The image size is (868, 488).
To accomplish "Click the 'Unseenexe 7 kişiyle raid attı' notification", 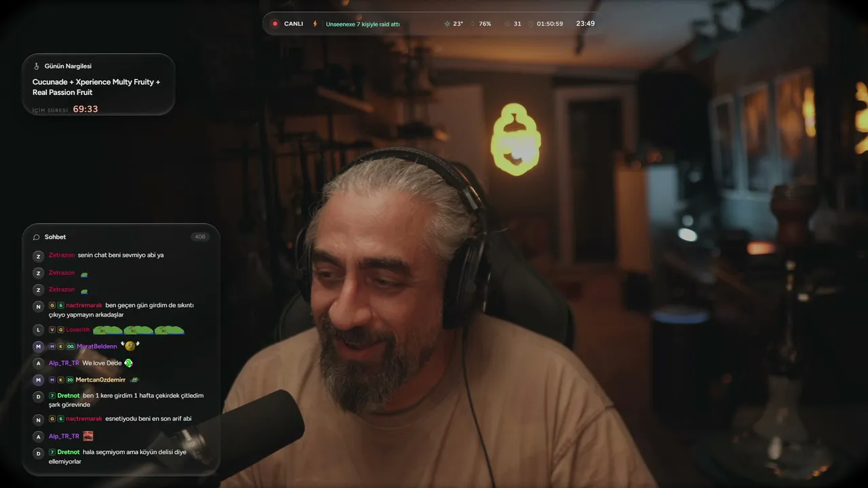I will (363, 24).
